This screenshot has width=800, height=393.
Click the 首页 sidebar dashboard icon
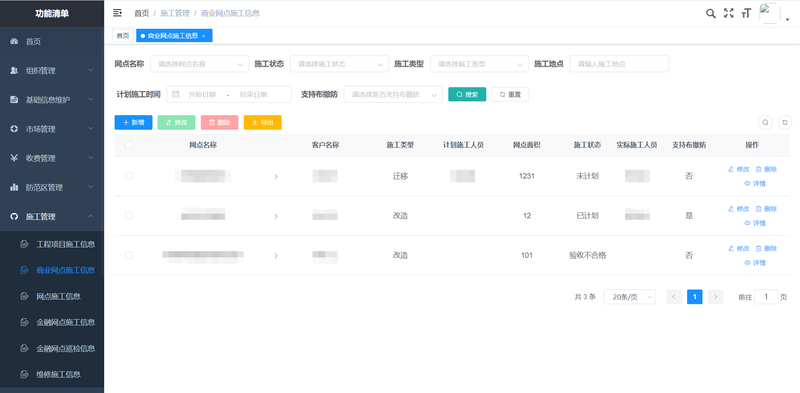14,42
